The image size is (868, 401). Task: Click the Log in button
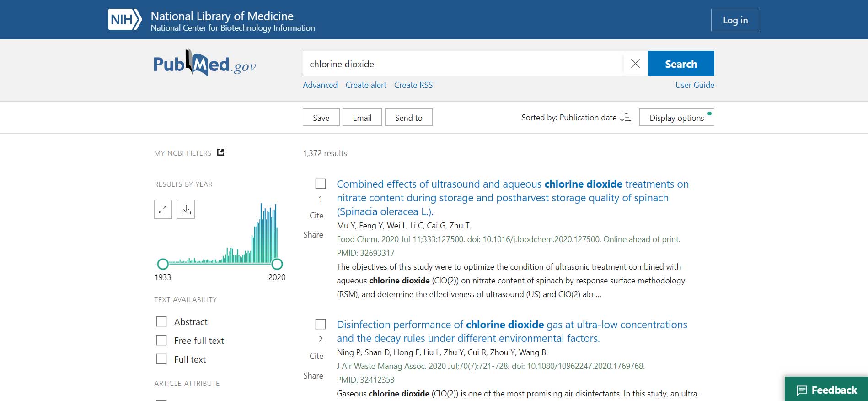(735, 20)
